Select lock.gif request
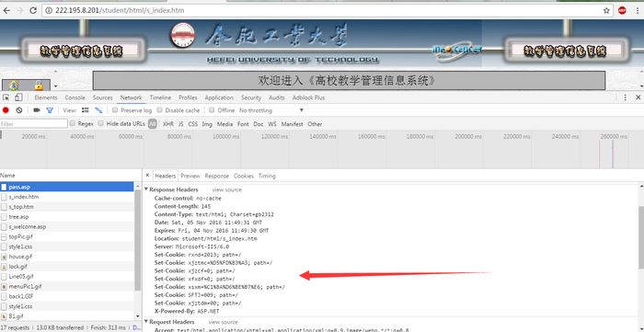Viewport: 644px width, 332px height. click(66, 267)
